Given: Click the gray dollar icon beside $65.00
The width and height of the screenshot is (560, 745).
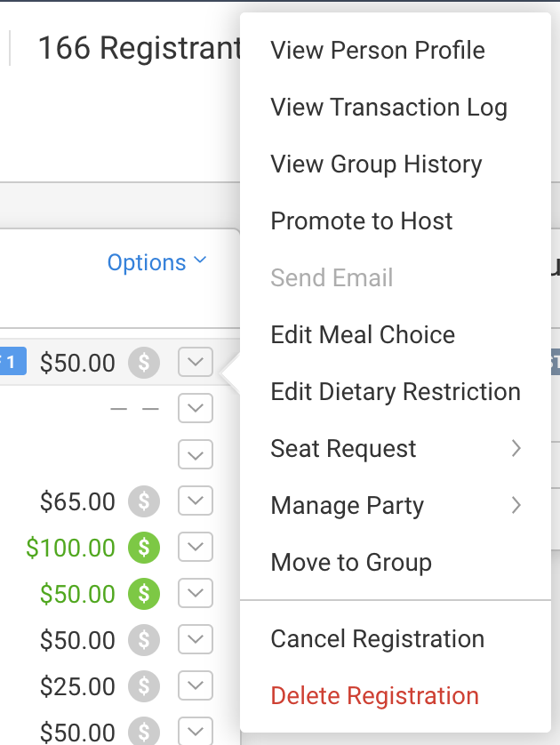Looking at the screenshot, I should 144,501.
